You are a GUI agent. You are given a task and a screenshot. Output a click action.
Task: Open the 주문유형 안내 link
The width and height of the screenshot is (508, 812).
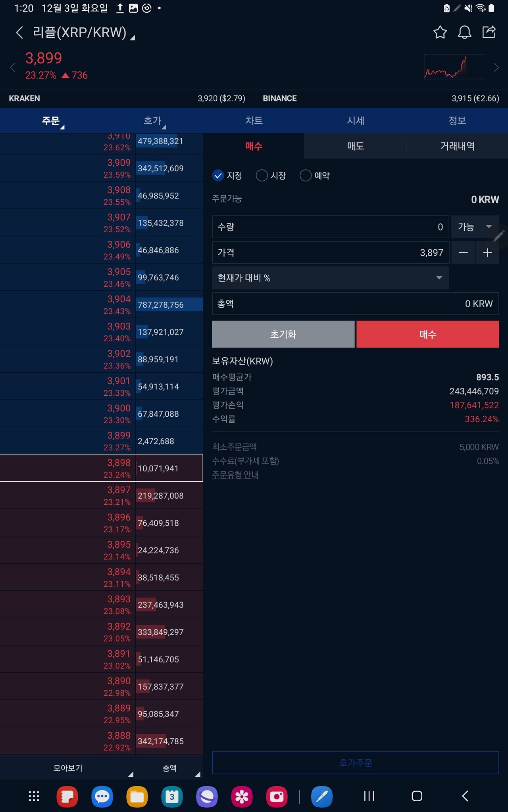pyautogui.click(x=235, y=475)
